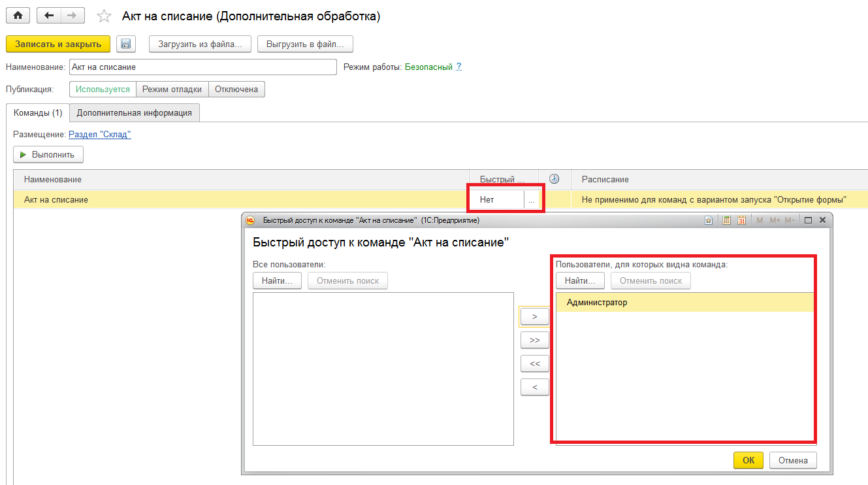
Task: Move all users right with >> button
Action: pos(534,341)
